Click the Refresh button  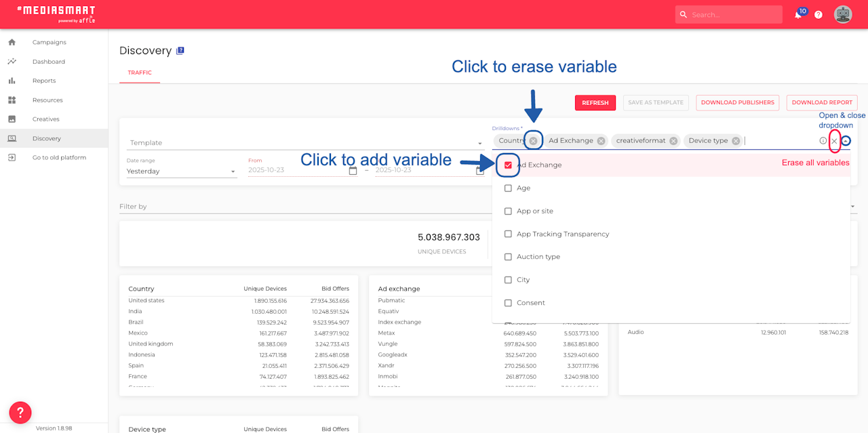[595, 102]
